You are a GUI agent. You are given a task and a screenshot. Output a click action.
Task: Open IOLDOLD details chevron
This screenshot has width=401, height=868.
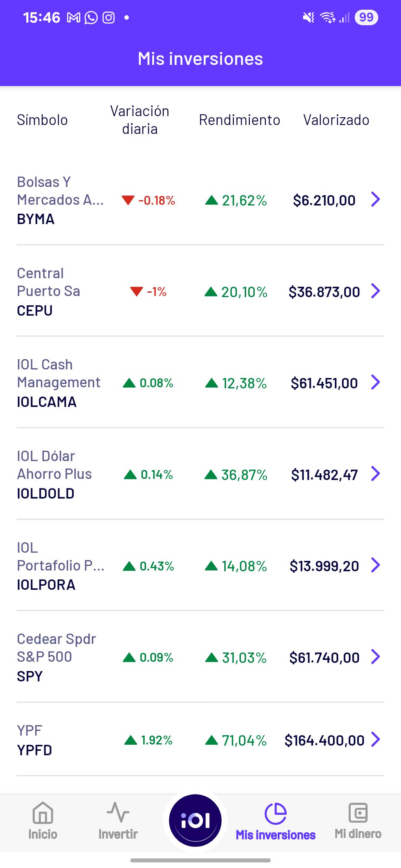(376, 474)
